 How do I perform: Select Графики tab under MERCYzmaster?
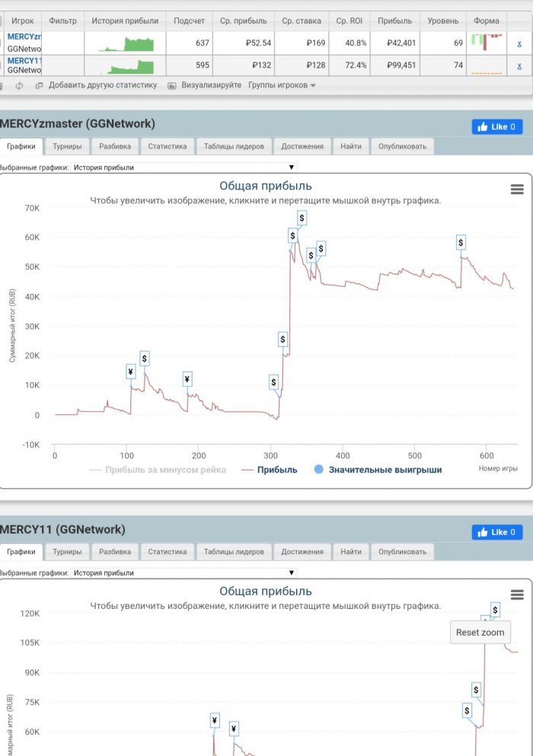click(x=21, y=147)
